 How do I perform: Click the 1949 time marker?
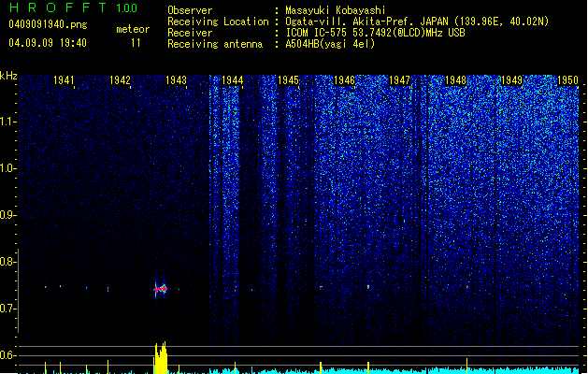click(512, 80)
